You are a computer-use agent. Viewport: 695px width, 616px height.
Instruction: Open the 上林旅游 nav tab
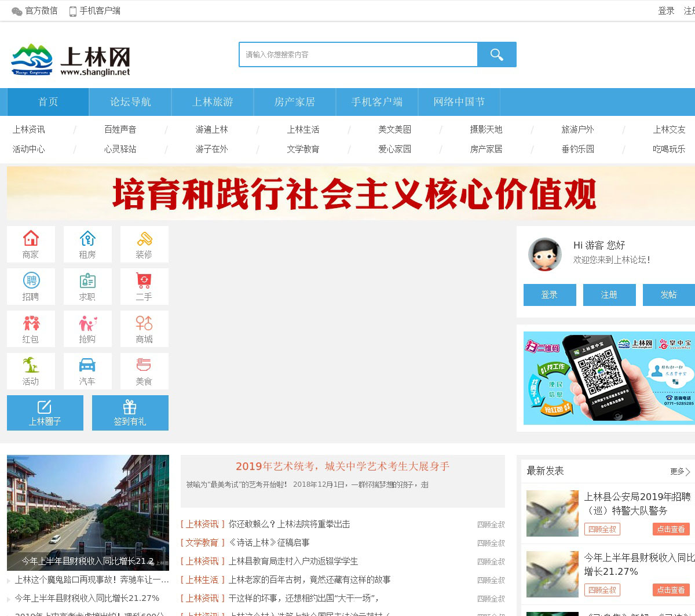[x=213, y=102]
